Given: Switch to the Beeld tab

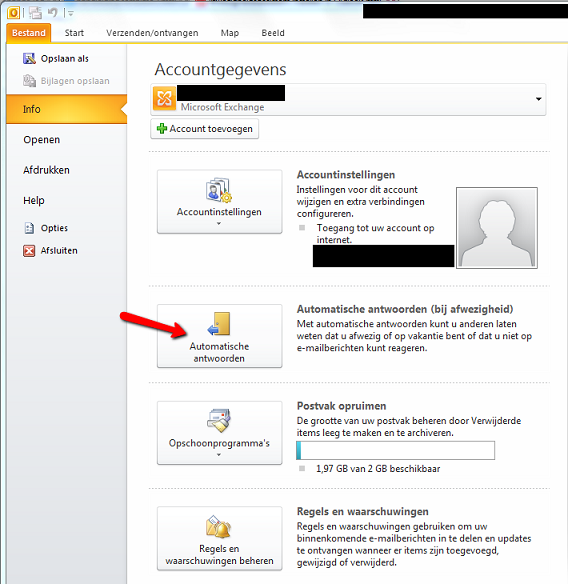Looking at the screenshot, I should (x=273, y=33).
